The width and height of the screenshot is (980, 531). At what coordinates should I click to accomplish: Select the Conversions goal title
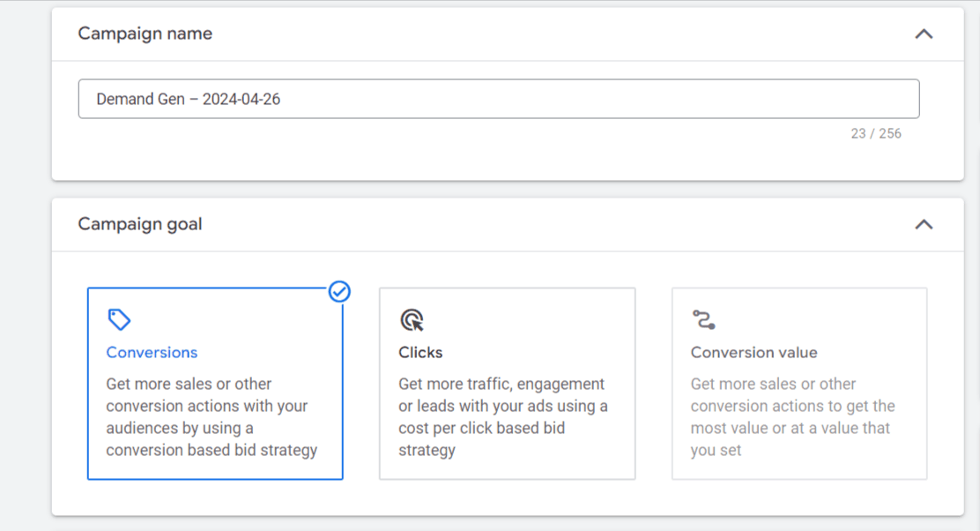152,353
